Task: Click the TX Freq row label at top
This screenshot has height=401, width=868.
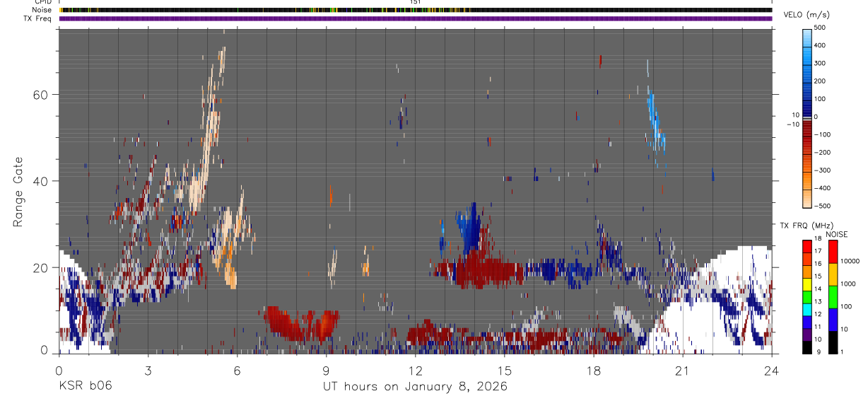Action: click(37, 18)
